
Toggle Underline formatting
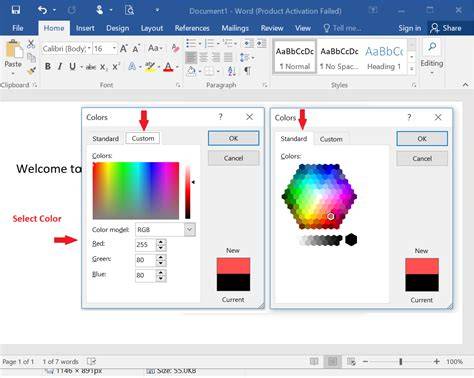click(x=72, y=67)
